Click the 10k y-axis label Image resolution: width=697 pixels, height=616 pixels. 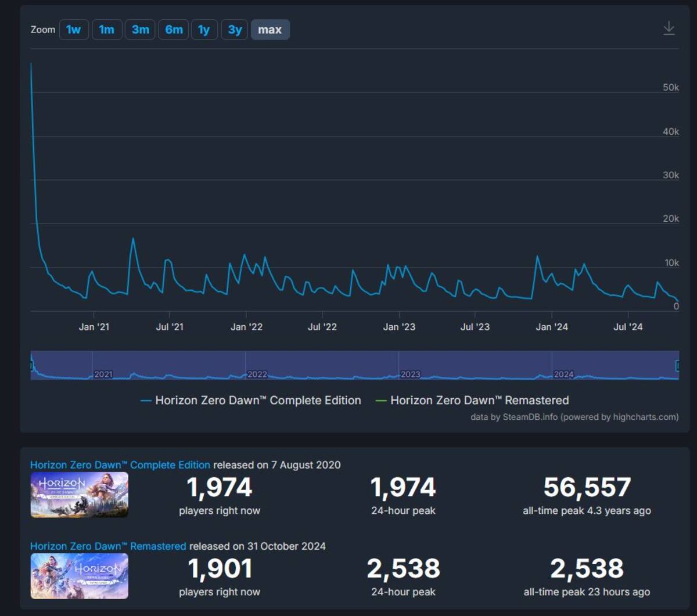click(x=671, y=263)
